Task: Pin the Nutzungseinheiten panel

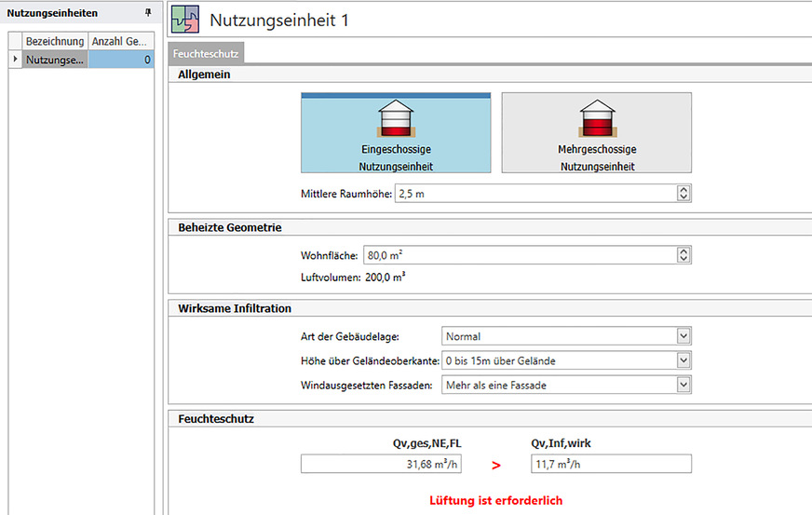Action: [x=147, y=13]
